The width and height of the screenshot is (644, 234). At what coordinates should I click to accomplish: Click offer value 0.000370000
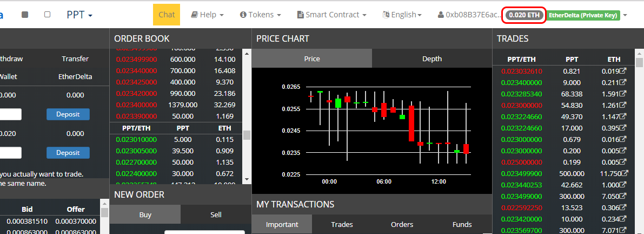[x=76, y=221]
